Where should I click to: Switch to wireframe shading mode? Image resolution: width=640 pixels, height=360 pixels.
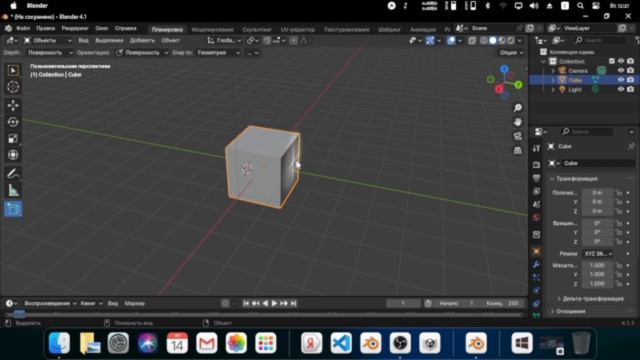(x=484, y=40)
